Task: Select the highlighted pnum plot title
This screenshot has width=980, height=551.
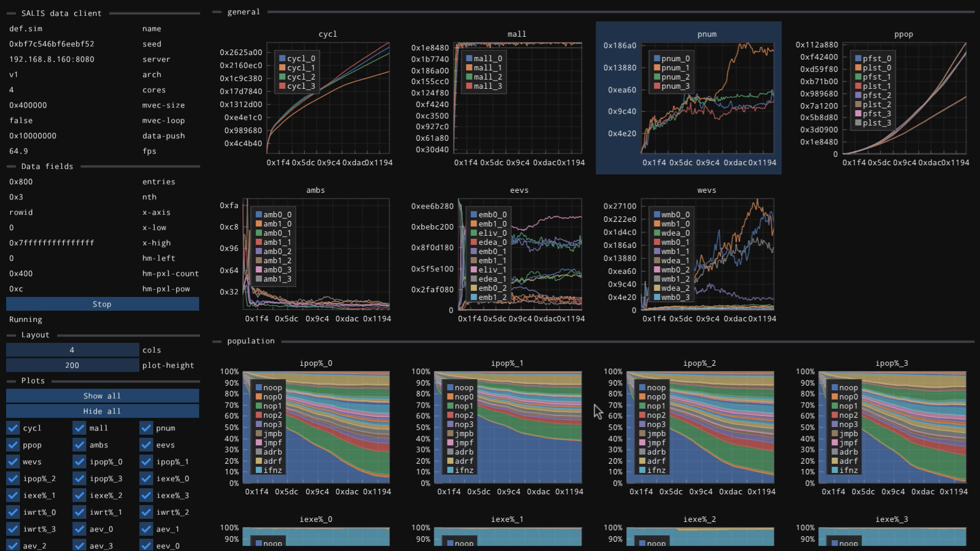Action: (x=707, y=34)
